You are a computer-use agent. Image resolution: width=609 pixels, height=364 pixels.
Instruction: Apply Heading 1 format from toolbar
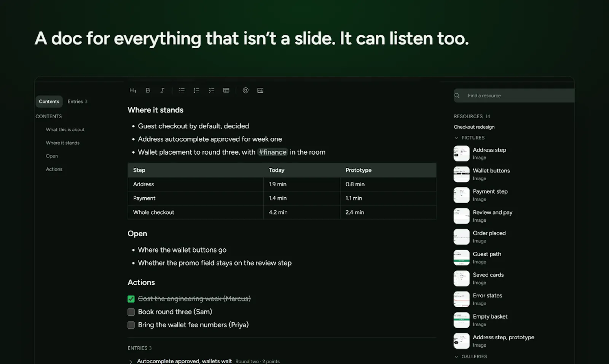click(133, 91)
